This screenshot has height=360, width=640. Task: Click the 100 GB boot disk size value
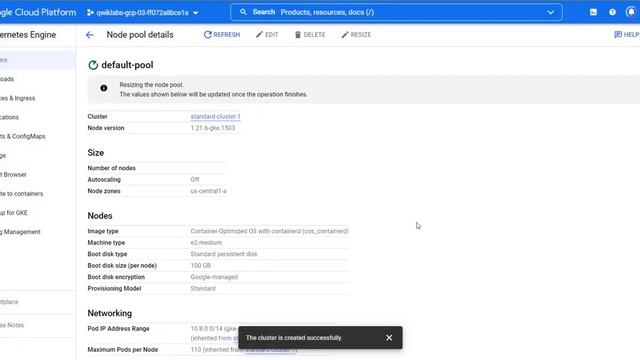click(x=200, y=265)
